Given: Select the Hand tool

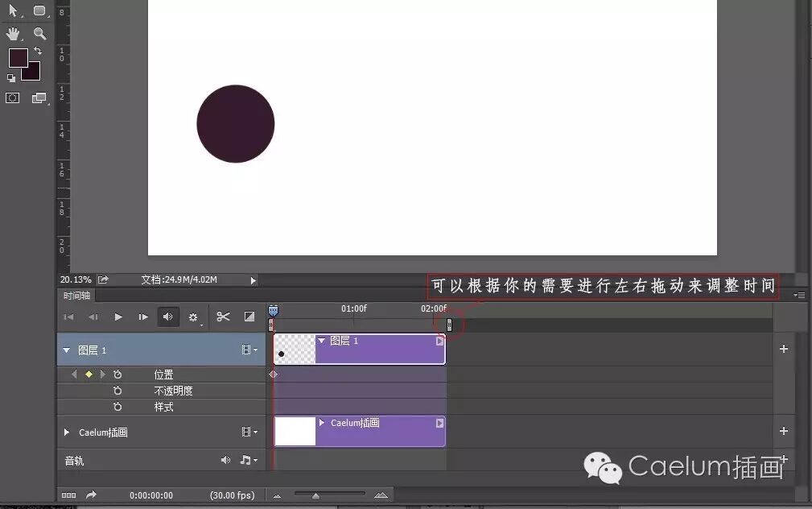Looking at the screenshot, I should click(14, 34).
